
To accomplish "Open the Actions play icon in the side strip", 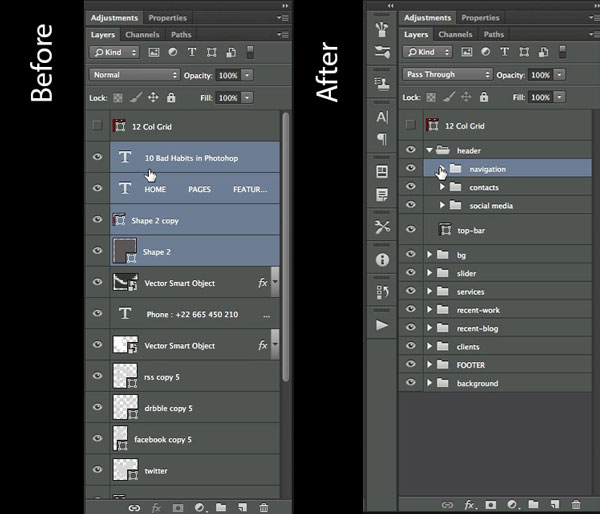I will coord(382,325).
